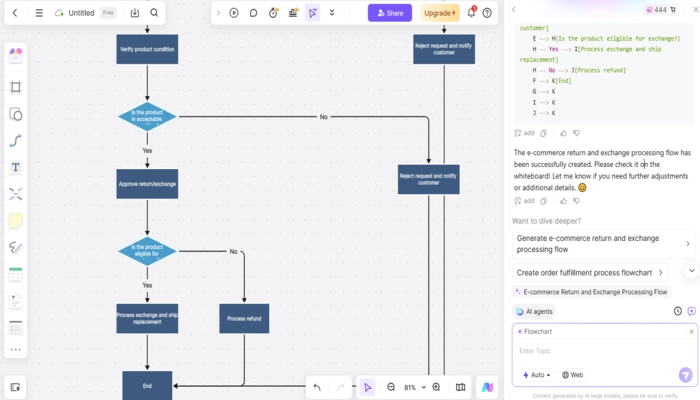Select the pointer mode tool

point(367,387)
